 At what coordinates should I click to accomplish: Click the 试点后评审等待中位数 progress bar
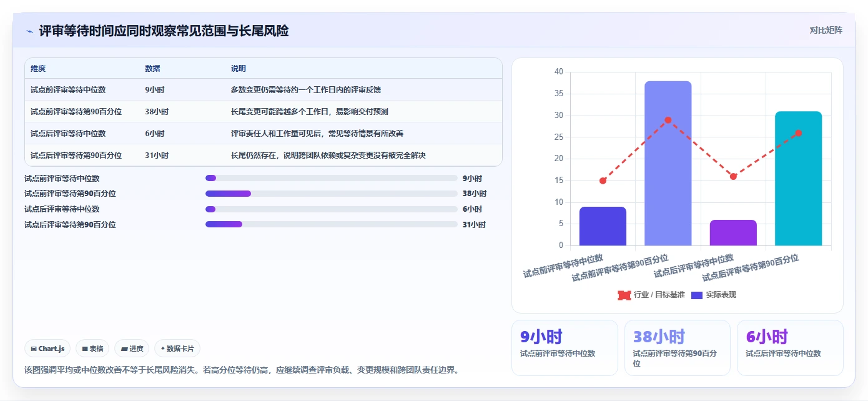[332, 209]
